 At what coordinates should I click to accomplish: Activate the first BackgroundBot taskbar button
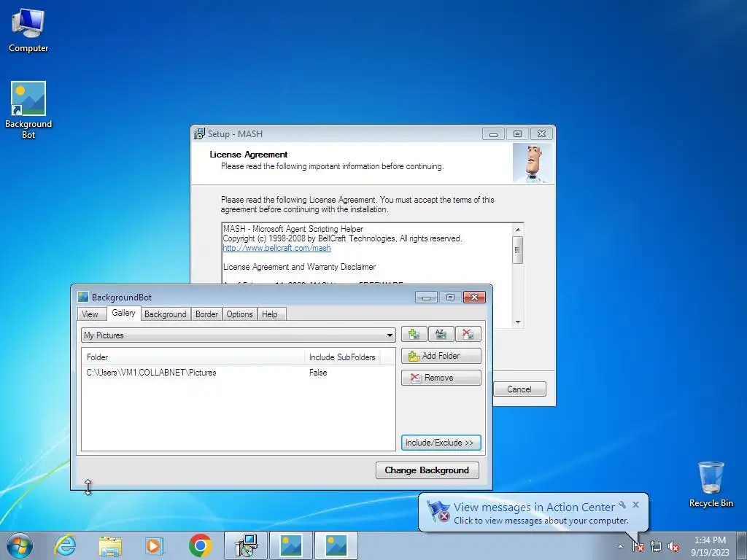(x=291, y=545)
